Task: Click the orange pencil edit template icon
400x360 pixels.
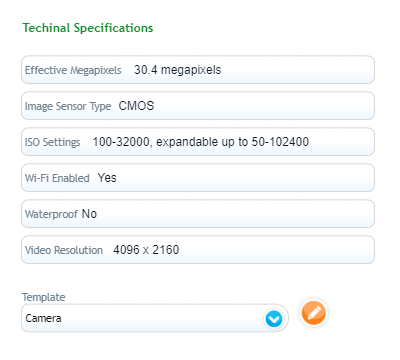Action: tap(313, 313)
